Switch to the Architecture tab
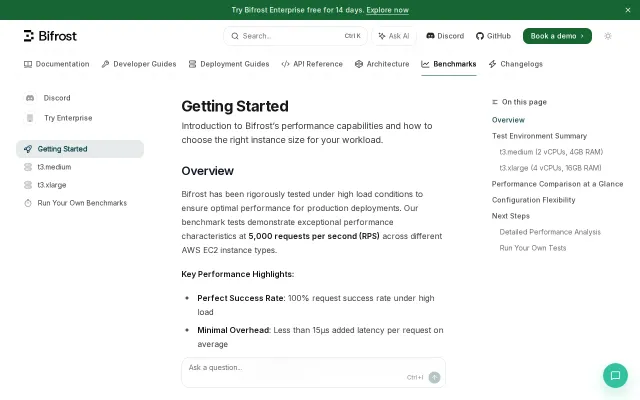This screenshot has height=400, width=640. tap(382, 64)
